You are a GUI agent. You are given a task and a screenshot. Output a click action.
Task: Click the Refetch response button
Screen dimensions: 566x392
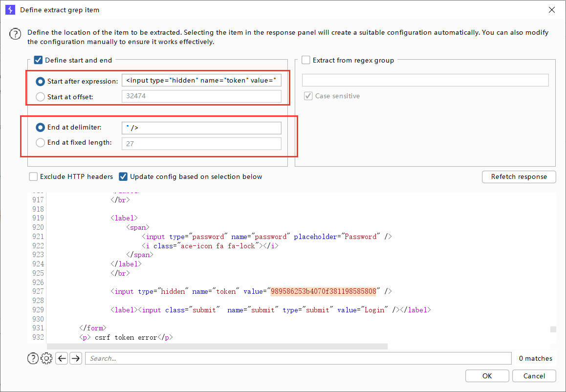pos(519,177)
